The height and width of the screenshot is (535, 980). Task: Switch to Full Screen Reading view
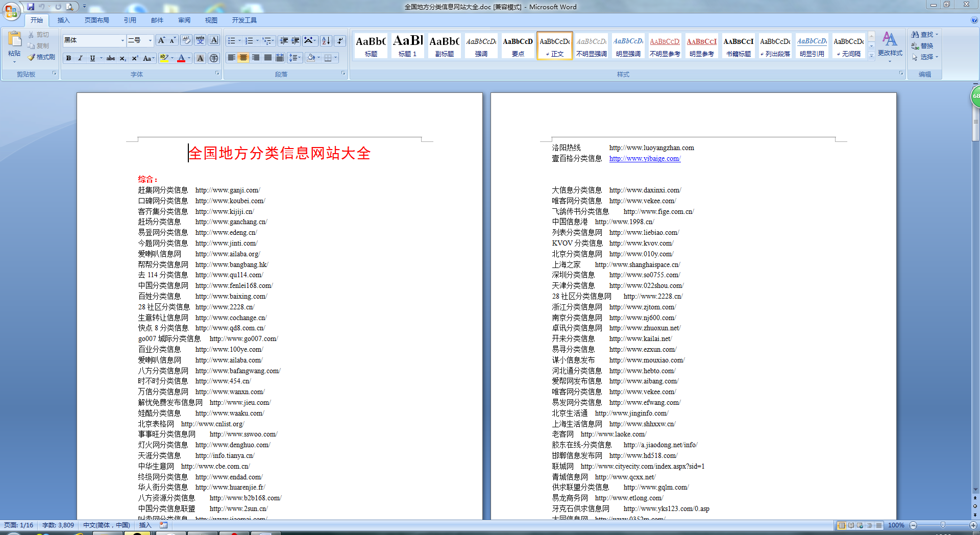(851, 525)
